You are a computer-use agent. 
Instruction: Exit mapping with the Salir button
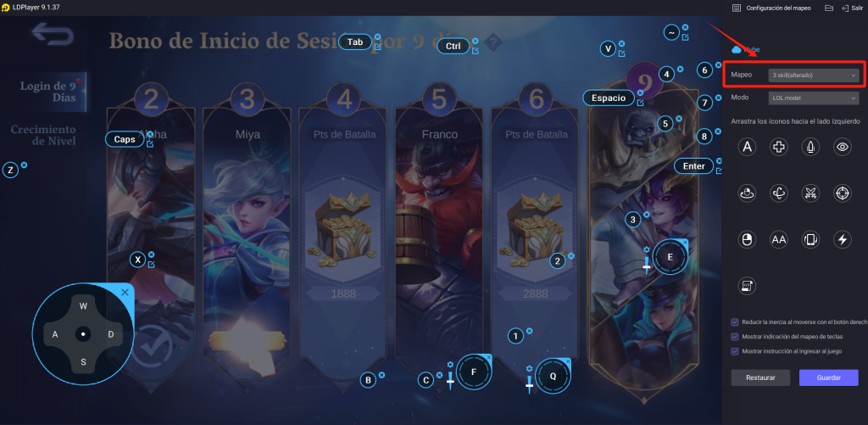(x=853, y=8)
